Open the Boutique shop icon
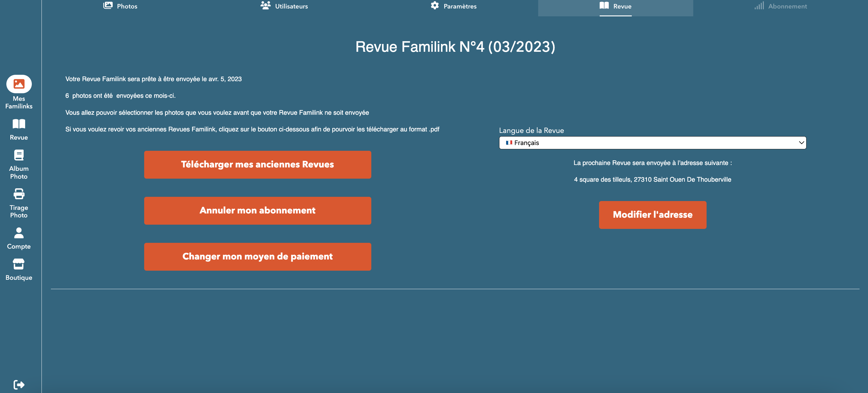The height and width of the screenshot is (393, 868). pos(19,264)
